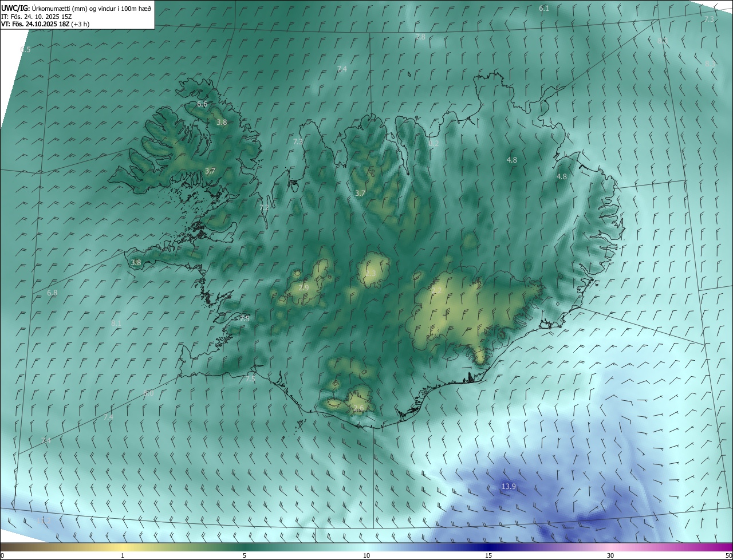The height and width of the screenshot is (560, 733).
Task: Click the 6.1 value label
Action: (x=544, y=9)
